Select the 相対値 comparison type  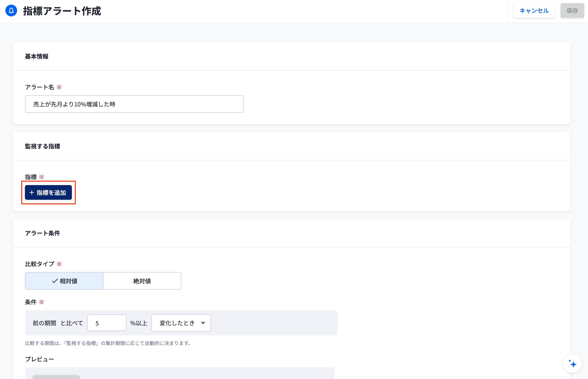coord(64,281)
